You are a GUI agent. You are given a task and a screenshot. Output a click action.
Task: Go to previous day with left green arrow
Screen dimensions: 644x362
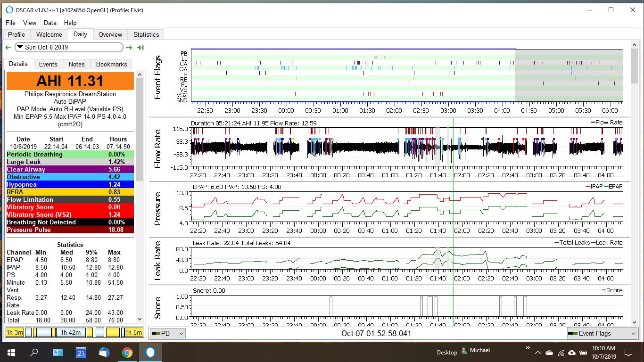tap(8, 48)
